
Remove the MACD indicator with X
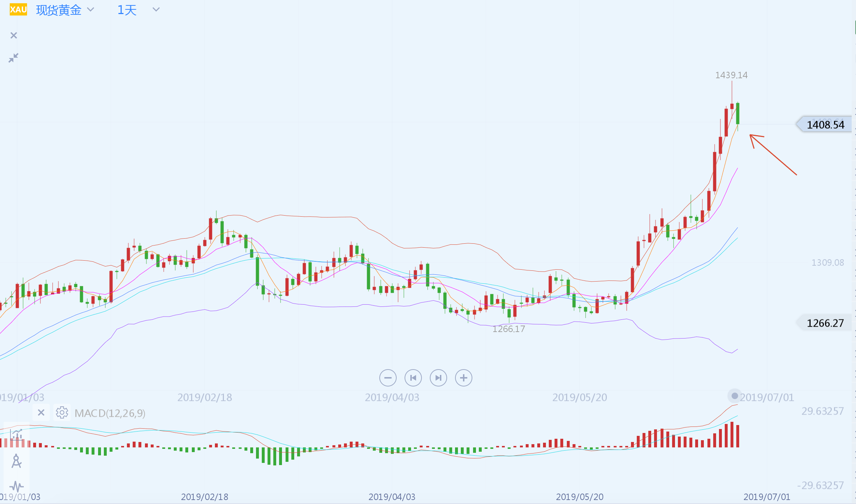41,412
